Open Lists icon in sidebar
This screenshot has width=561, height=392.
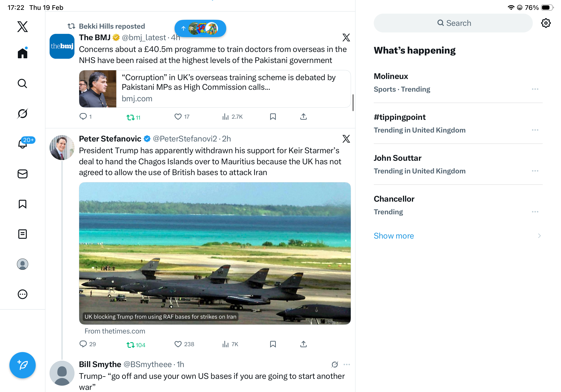pos(23,234)
